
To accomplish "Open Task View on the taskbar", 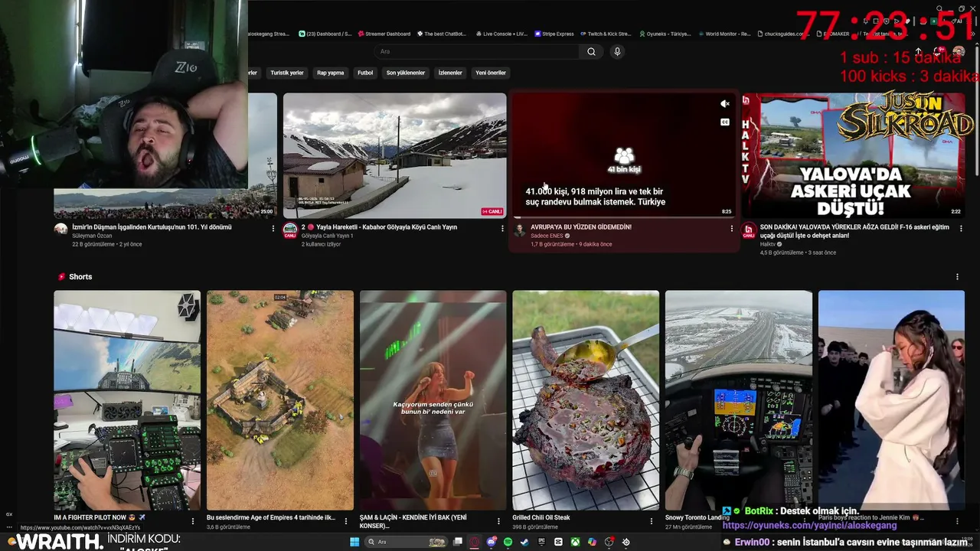I will point(458,542).
